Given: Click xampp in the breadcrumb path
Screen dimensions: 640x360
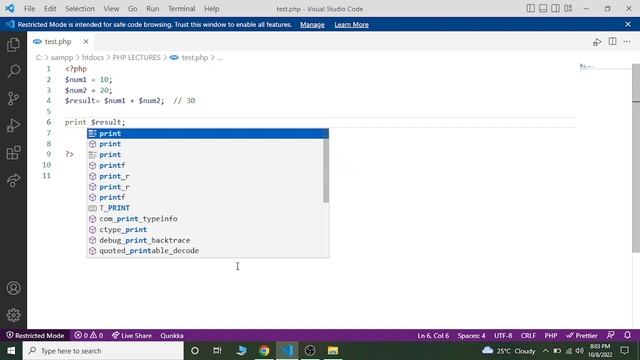Looking at the screenshot, I should pos(62,58).
